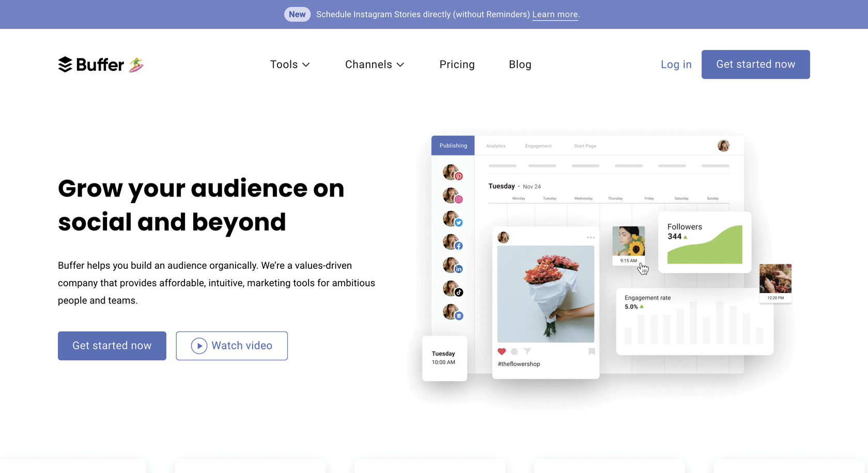Click the "Tuesday" date heading above the calendar

pyautogui.click(x=502, y=186)
